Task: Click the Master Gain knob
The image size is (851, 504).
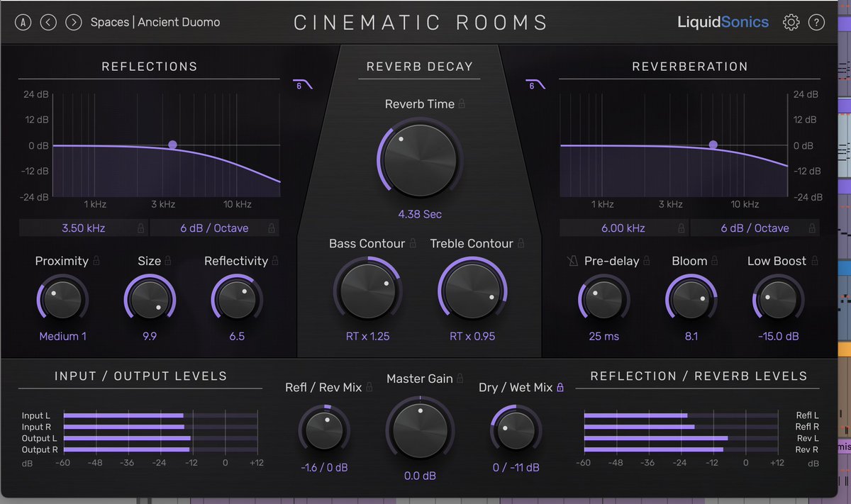Action: coord(420,432)
